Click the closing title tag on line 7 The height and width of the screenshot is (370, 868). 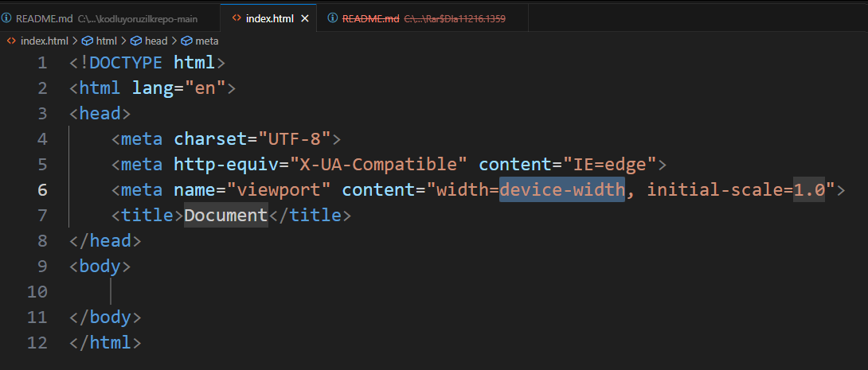click(310, 215)
